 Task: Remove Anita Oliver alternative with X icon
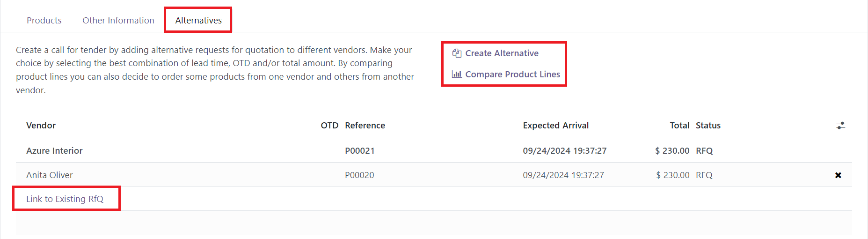point(838,175)
